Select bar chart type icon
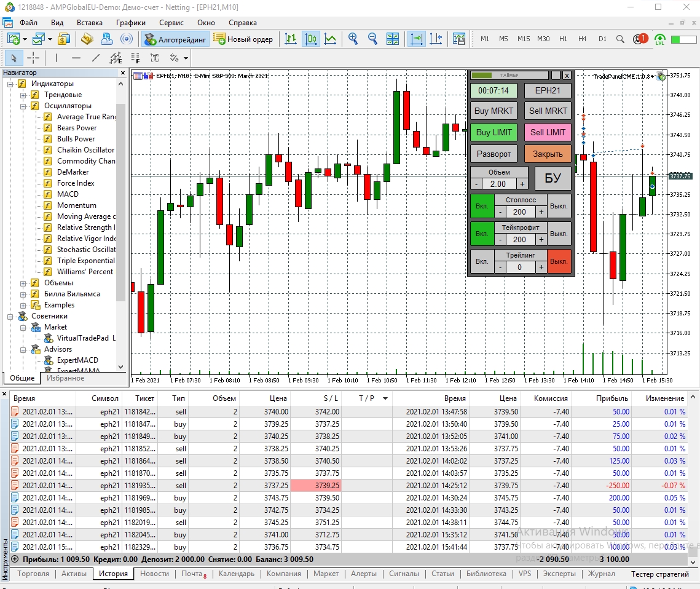This screenshot has height=589, width=700. coord(291,39)
